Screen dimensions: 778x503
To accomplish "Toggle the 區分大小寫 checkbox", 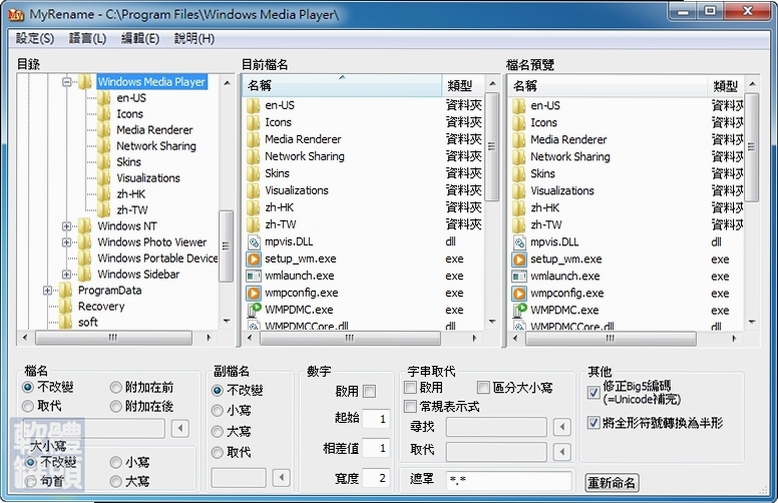I will (483, 387).
